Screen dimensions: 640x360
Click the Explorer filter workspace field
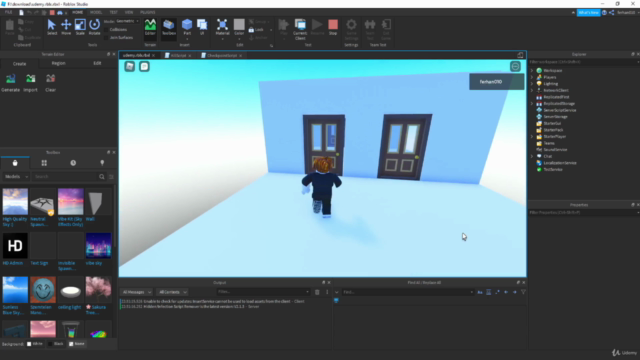click(x=584, y=62)
